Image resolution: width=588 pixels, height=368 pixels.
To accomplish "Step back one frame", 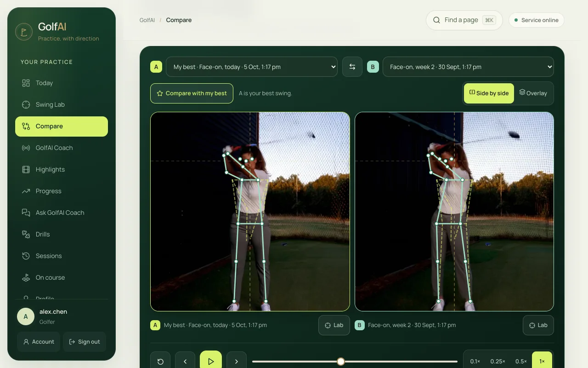I will [185, 362].
